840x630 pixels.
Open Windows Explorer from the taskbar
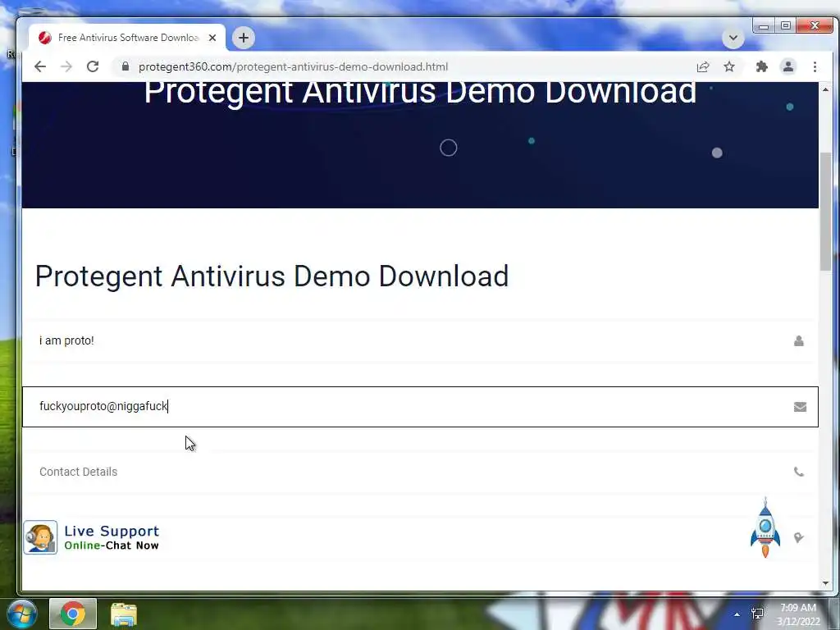point(124,614)
